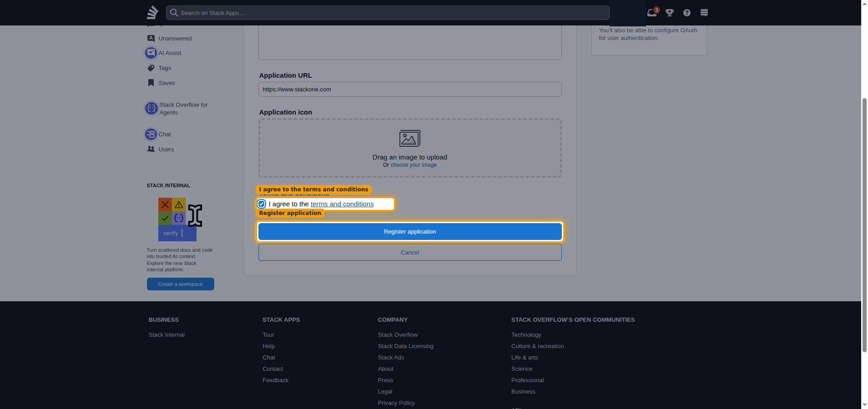Screen dimensions: 868x409
Task: Open Stack Internal footer link
Action: [167, 335]
